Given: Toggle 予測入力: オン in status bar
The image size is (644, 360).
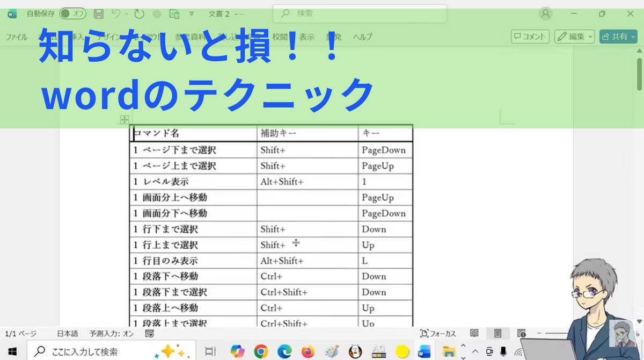Looking at the screenshot, I should (x=112, y=334).
